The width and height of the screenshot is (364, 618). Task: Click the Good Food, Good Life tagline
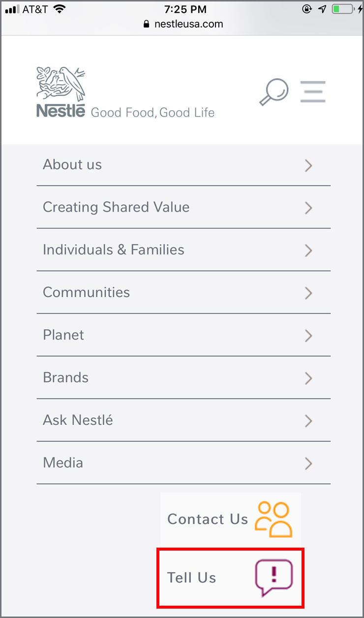(152, 113)
